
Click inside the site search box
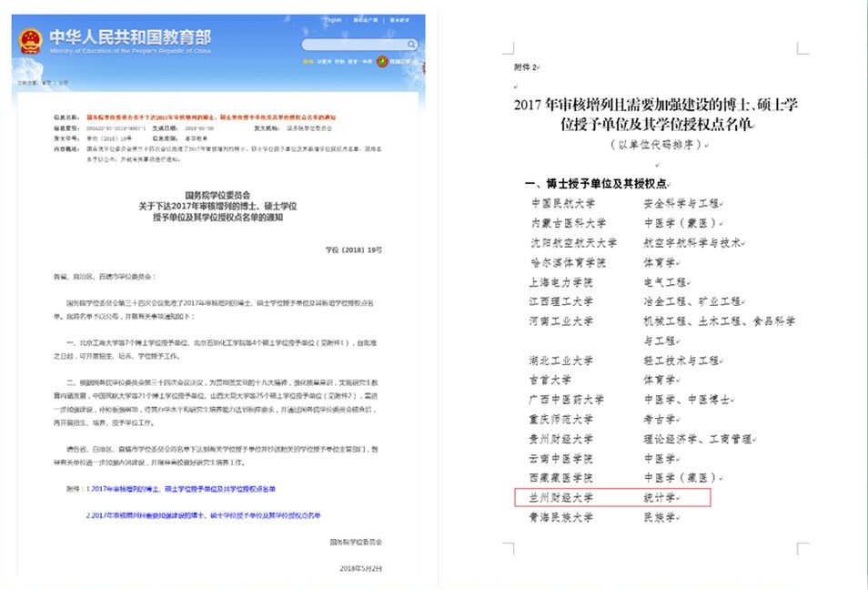355,45
